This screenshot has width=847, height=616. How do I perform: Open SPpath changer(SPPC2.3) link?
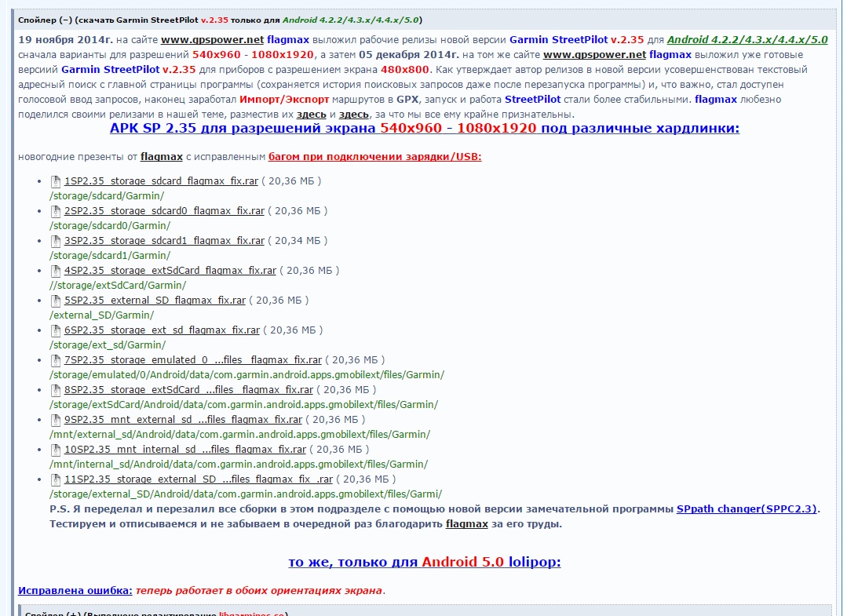(x=747, y=508)
